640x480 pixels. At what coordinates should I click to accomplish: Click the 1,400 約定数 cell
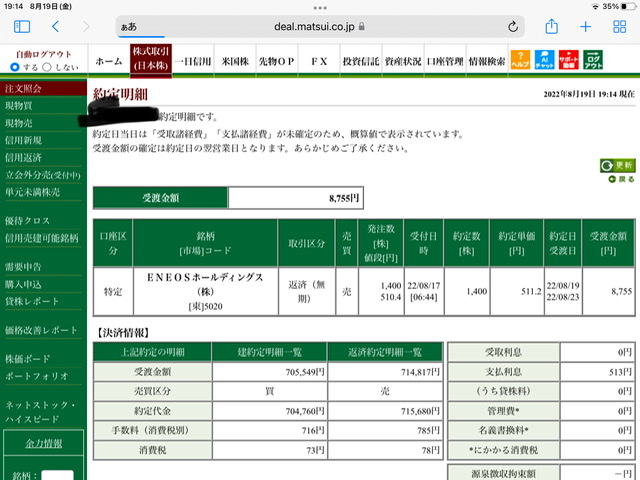pos(467,291)
